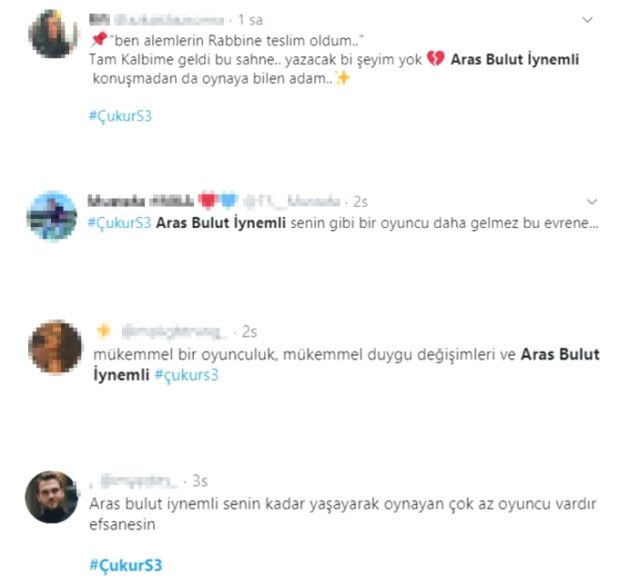Click the red heart in second username
Viewport: 640px width, 584px height.
point(207,200)
